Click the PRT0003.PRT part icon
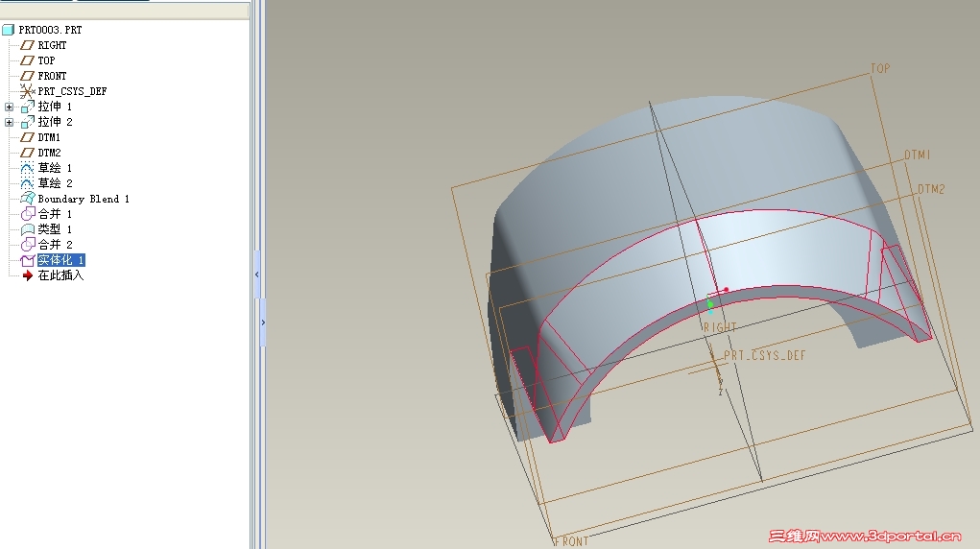This screenshot has height=549, width=980. point(8,30)
